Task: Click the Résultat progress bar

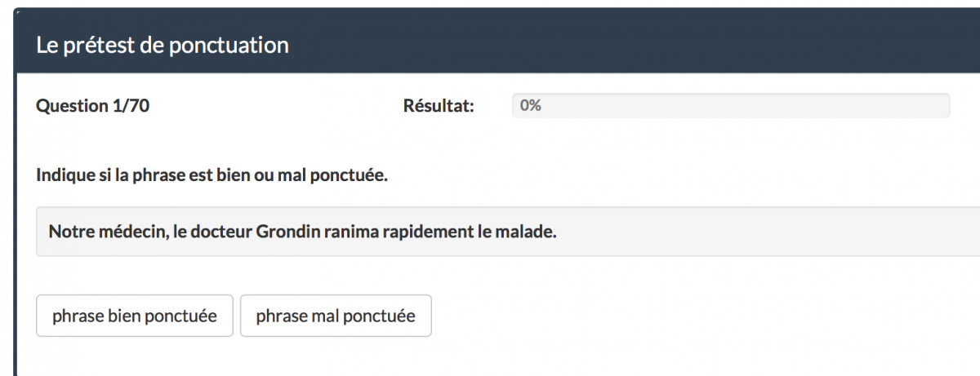Action: [x=730, y=106]
